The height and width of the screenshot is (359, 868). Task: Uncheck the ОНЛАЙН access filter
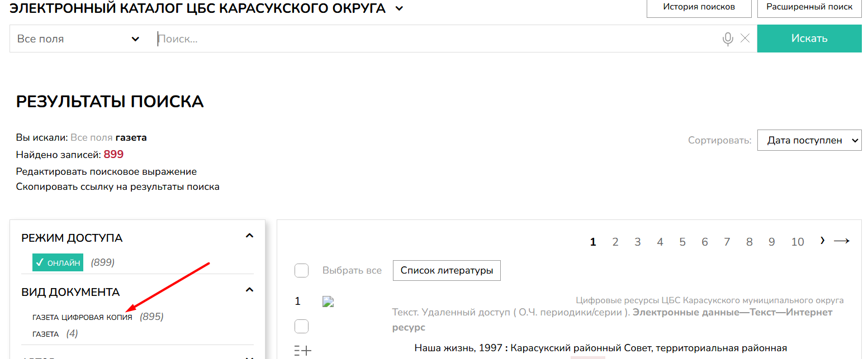[58, 262]
